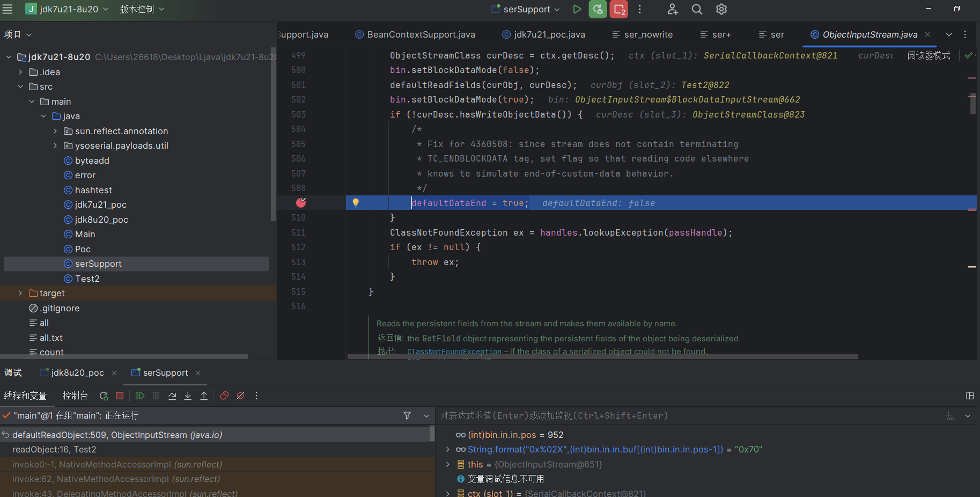Open ClassNotFoundException doc link

point(454,352)
